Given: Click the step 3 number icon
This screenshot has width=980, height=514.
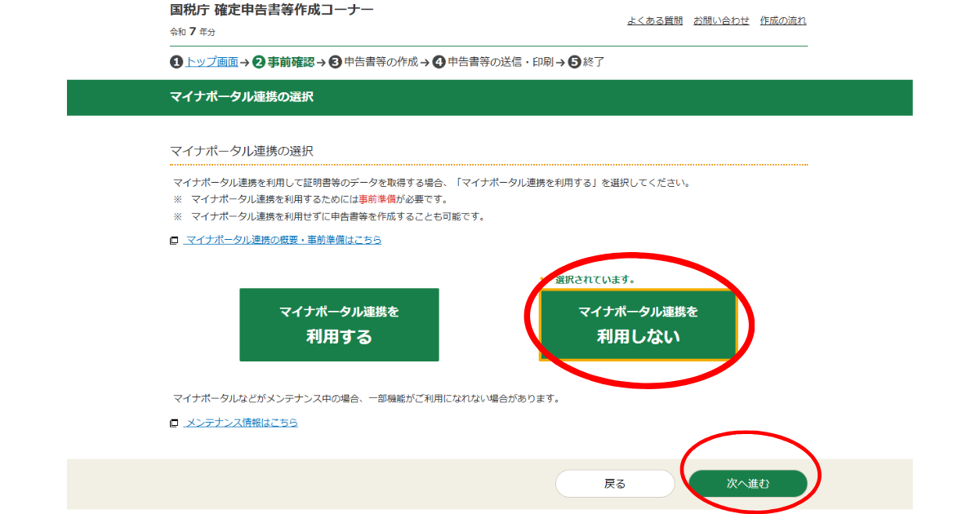Looking at the screenshot, I should coord(335,62).
